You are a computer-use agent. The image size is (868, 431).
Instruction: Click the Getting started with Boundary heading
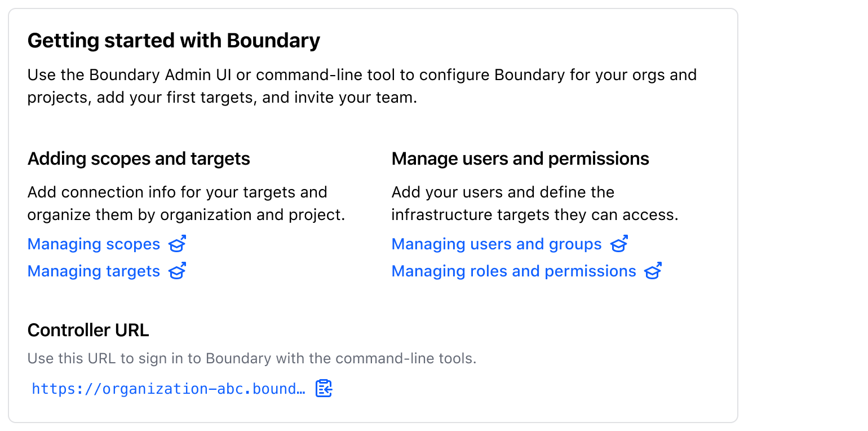(173, 40)
